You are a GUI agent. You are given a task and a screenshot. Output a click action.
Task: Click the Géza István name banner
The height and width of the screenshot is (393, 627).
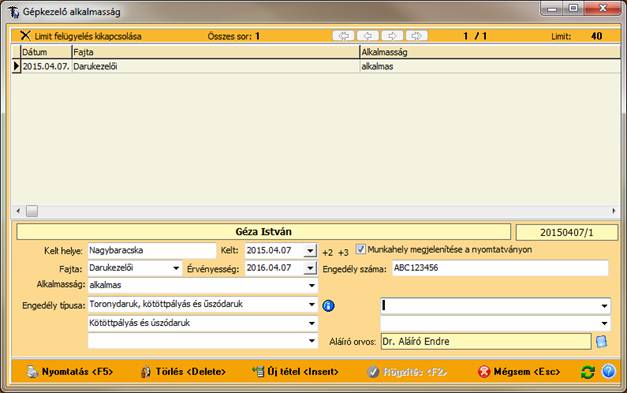(264, 232)
